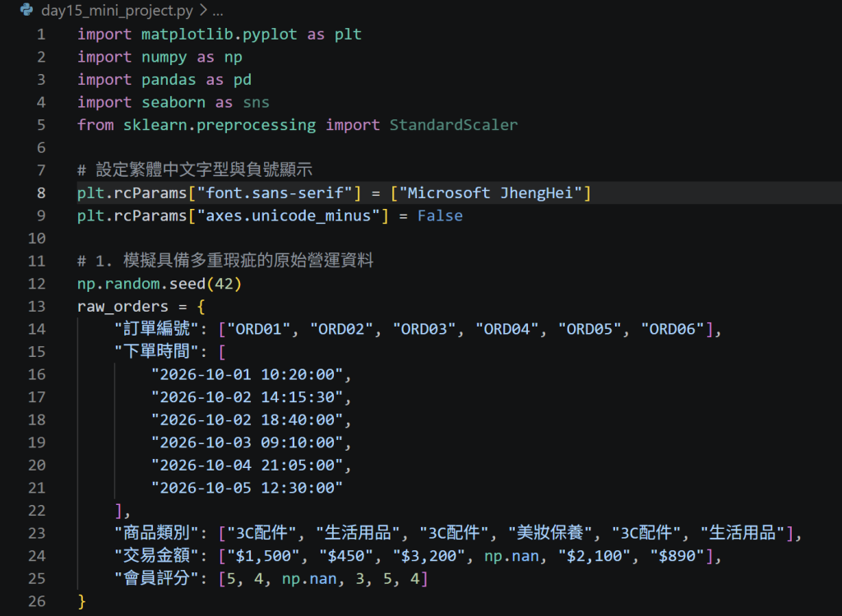Place cursor on matplotlib.pyplot module name
Screen dimensions: 842x616
219,35
